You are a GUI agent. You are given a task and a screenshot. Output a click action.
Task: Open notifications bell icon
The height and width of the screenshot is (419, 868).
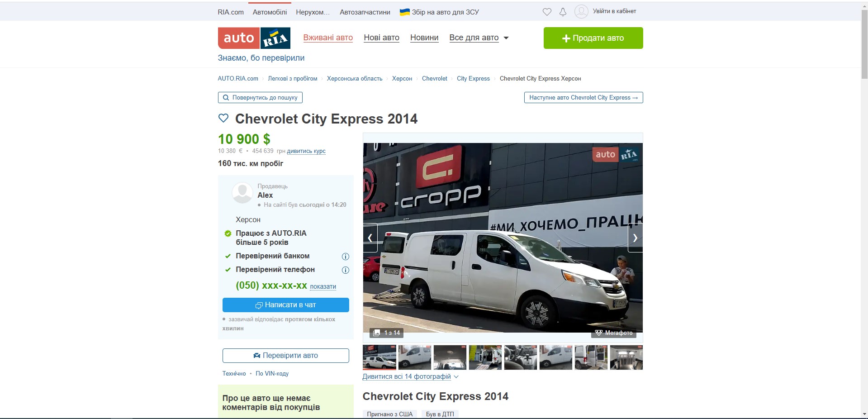point(563,12)
